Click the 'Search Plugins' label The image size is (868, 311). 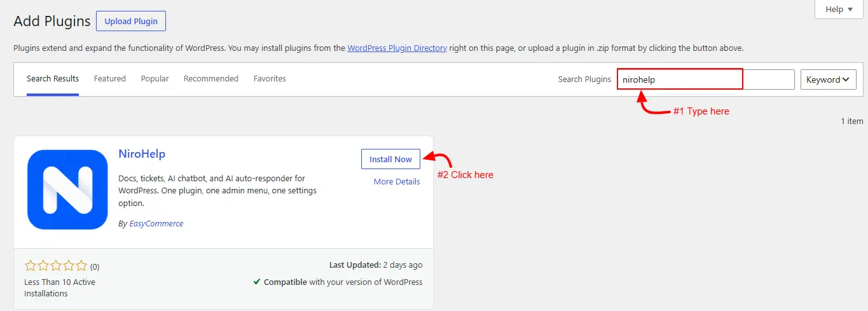[x=584, y=79]
